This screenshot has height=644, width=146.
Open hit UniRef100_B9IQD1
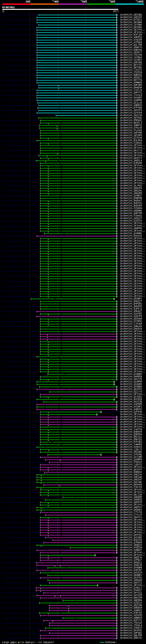[x=131, y=27]
